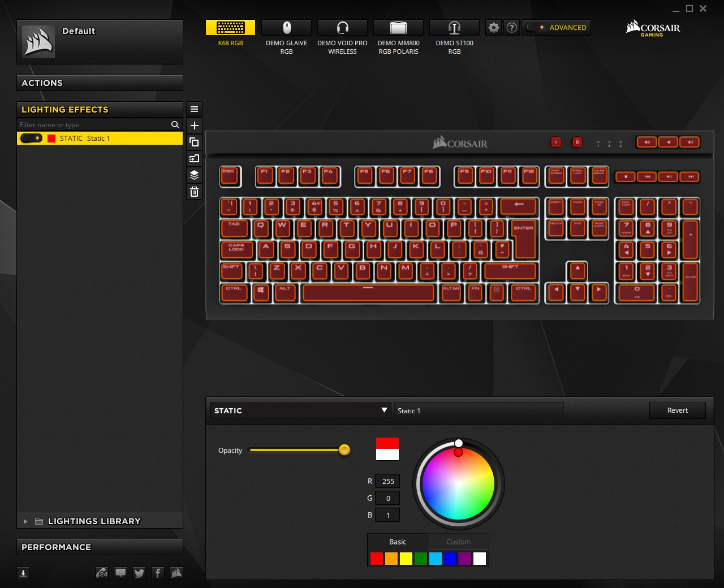Image resolution: width=724 pixels, height=588 pixels.
Task: Click the color wheel picker
Action: pyautogui.click(x=458, y=484)
